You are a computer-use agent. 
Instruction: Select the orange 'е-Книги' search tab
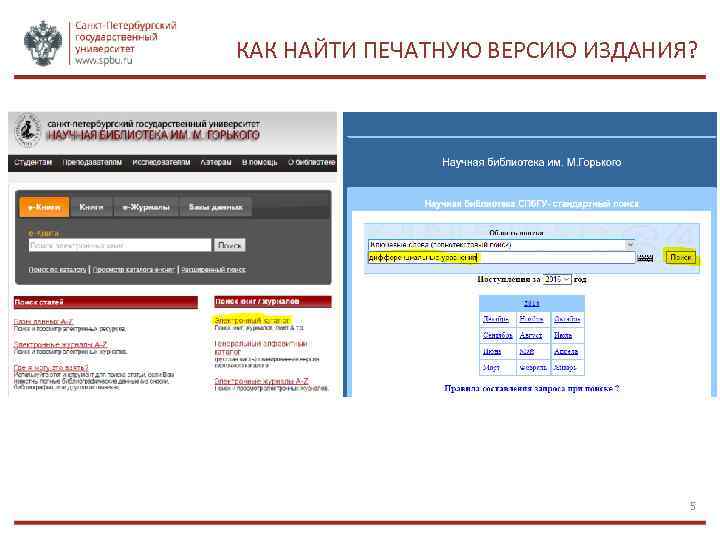tap(44, 208)
